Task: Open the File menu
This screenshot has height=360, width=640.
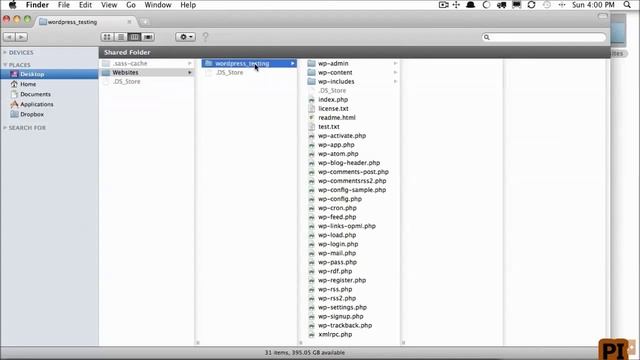Action: tap(64, 5)
